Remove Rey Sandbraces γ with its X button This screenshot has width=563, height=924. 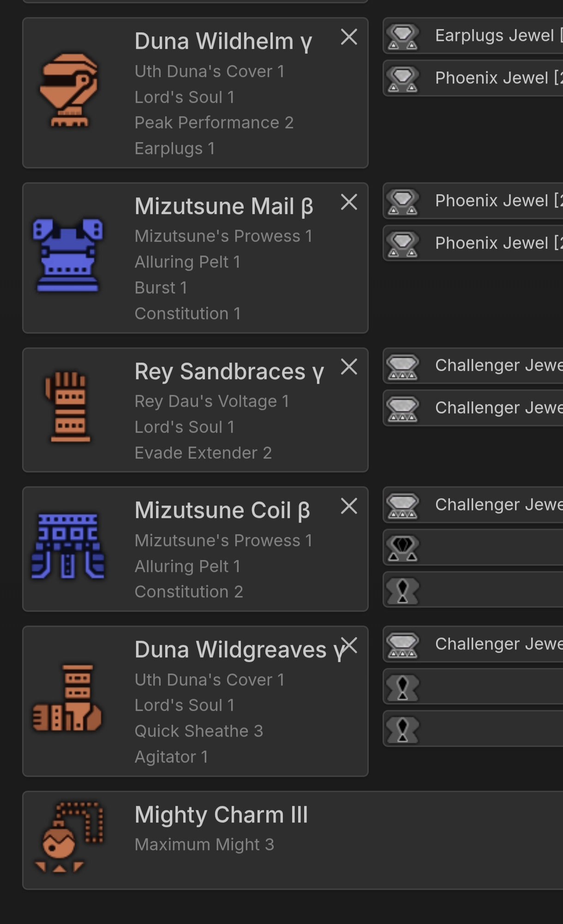[x=349, y=367]
